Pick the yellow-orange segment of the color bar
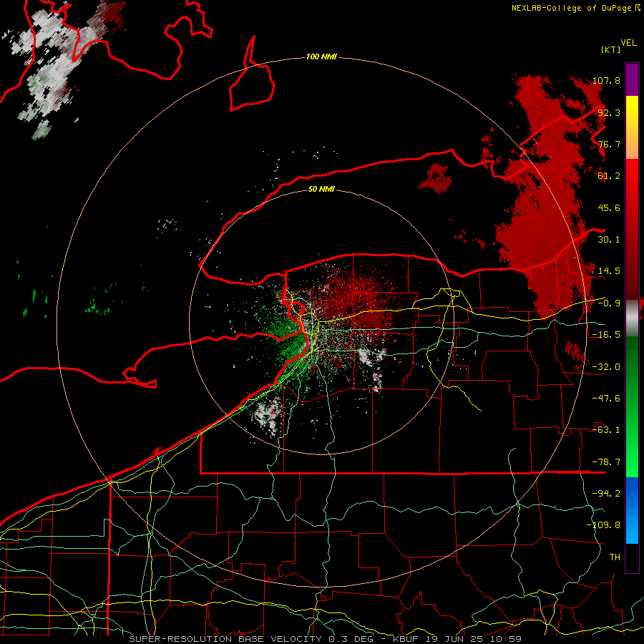The height and width of the screenshot is (644, 644). pyautogui.click(x=632, y=127)
